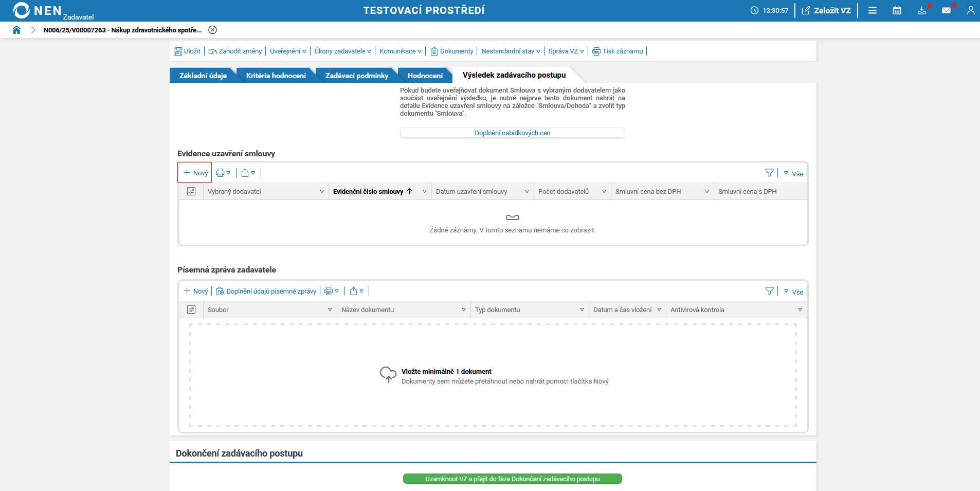Viewport: 980px width, 491px height.
Task: Expand the Nestandardní stav menu
Action: click(x=511, y=51)
